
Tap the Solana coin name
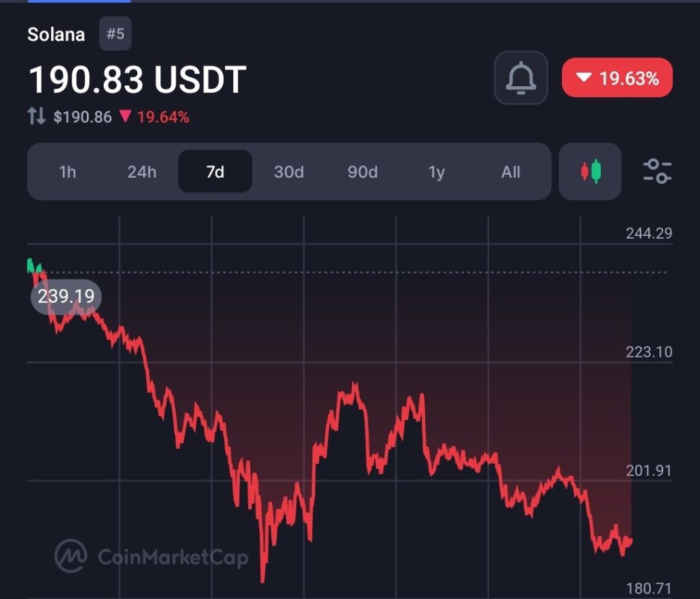tap(56, 35)
